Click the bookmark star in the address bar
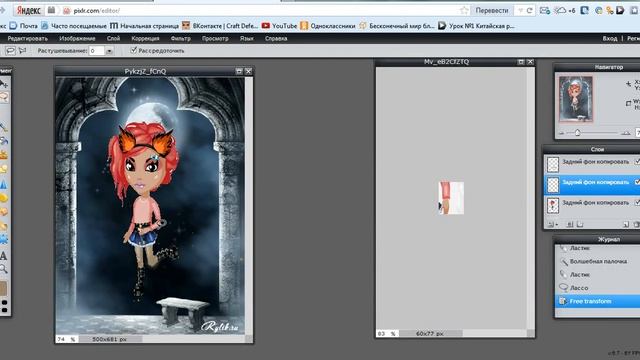The width and height of the screenshot is (640, 360). click(464, 11)
